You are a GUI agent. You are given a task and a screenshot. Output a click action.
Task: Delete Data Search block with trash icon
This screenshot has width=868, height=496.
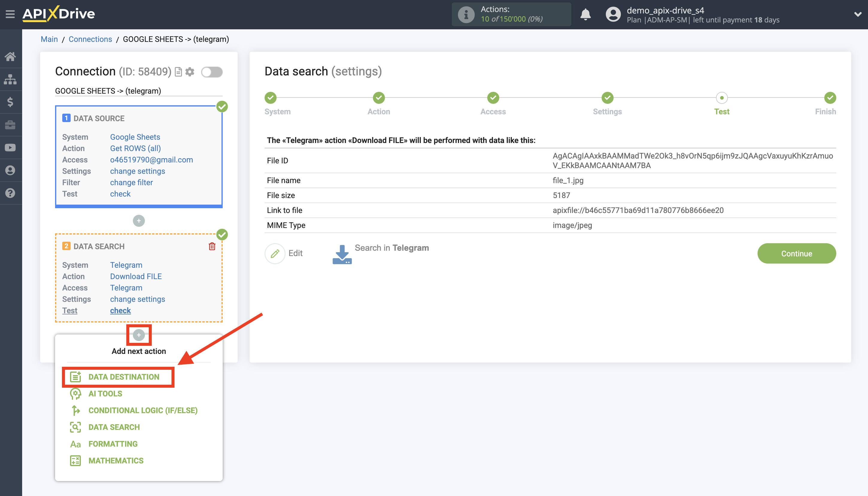point(212,246)
